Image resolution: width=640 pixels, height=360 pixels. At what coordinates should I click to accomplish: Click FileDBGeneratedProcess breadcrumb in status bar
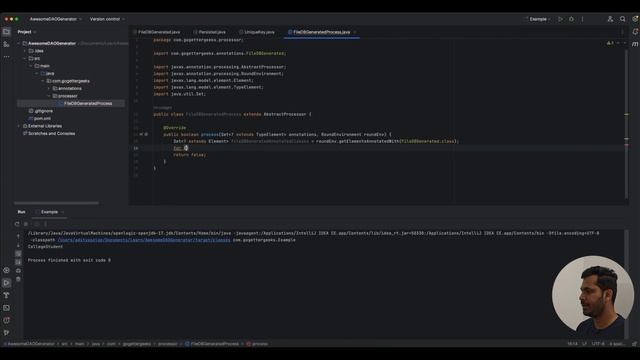click(x=212, y=344)
